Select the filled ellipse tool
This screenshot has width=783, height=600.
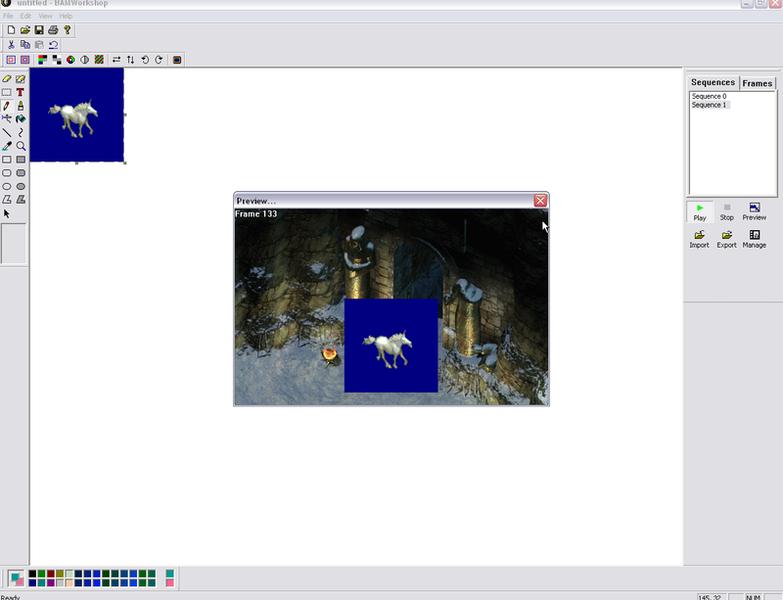coord(20,187)
